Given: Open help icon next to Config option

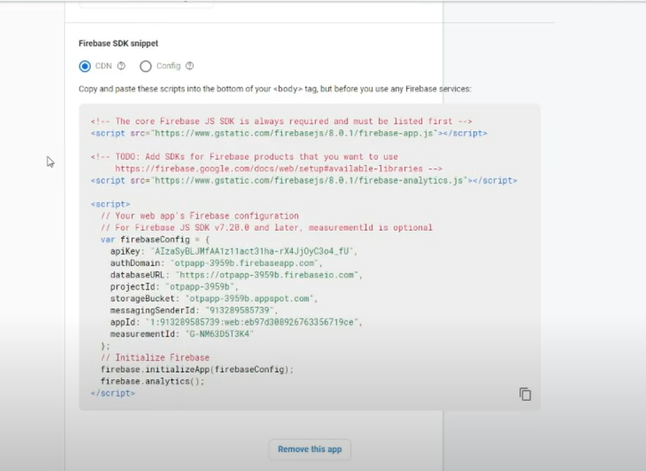Looking at the screenshot, I should coord(189,67).
